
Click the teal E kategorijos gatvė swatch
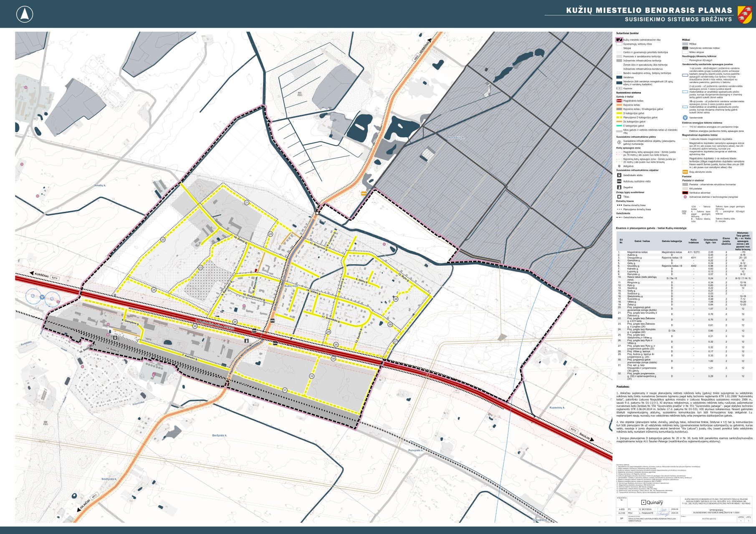click(x=619, y=126)
